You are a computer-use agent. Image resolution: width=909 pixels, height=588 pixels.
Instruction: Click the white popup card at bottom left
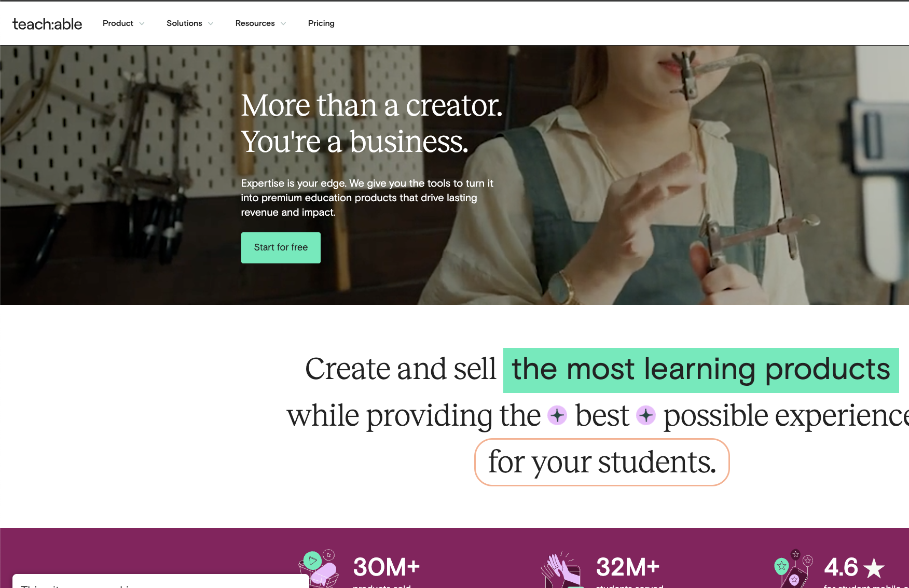pos(160,581)
